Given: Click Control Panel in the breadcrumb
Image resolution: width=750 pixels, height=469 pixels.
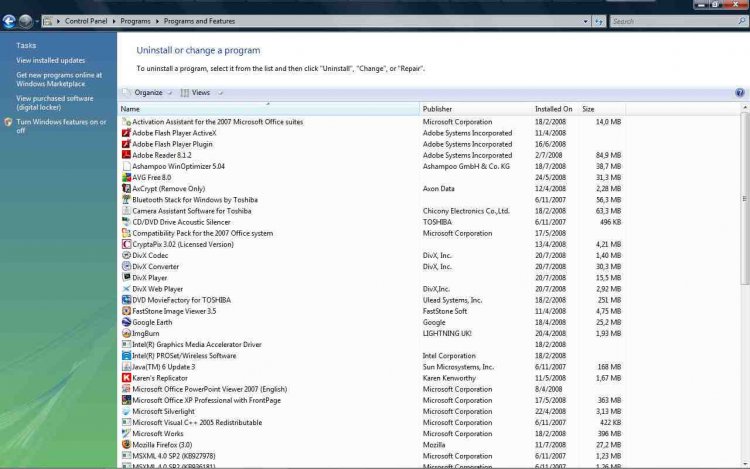Looking at the screenshot, I should pyautogui.click(x=86, y=21).
